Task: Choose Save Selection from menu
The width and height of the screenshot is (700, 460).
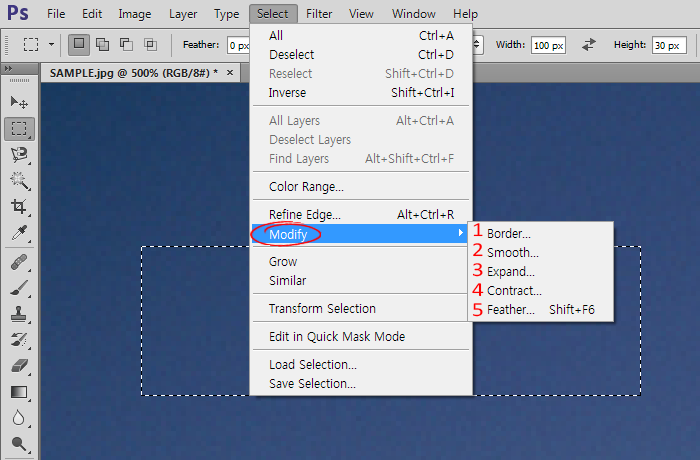Action: (x=361, y=383)
